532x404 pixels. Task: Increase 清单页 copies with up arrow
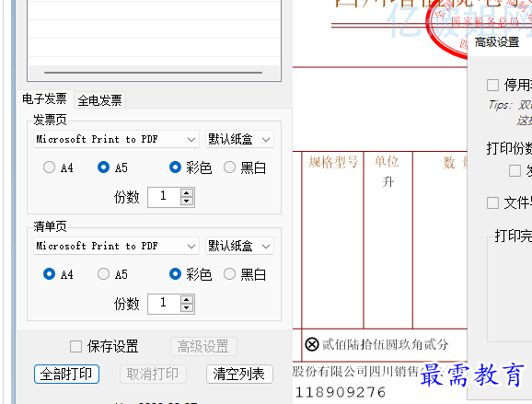pyautogui.click(x=187, y=299)
